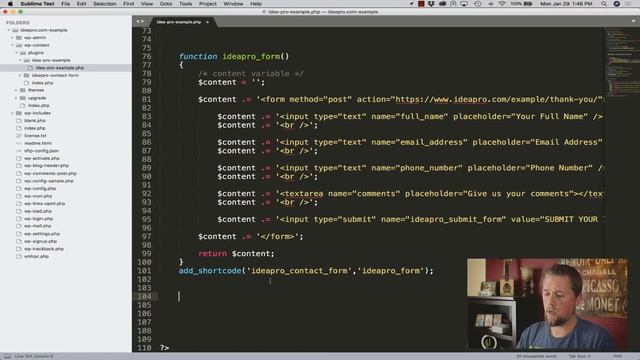Click the ideapro-contact-form folder icon
The height and width of the screenshot is (360, 640).
click(x=27, y=76)
